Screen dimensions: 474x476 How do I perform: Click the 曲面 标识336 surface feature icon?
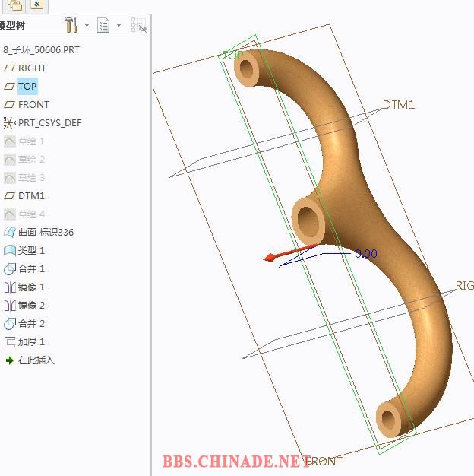[x=10, y=232]
